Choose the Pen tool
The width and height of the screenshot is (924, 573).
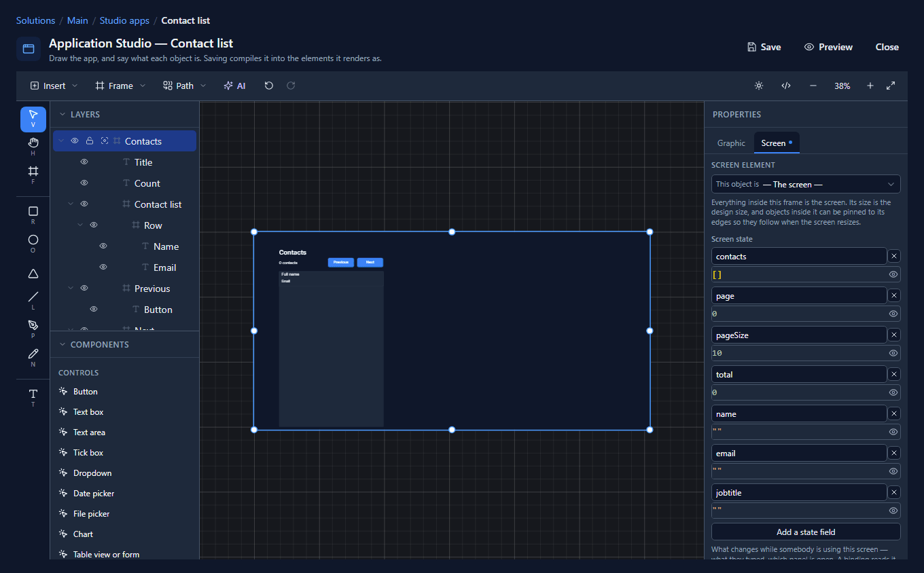click(x=33, y=329)
